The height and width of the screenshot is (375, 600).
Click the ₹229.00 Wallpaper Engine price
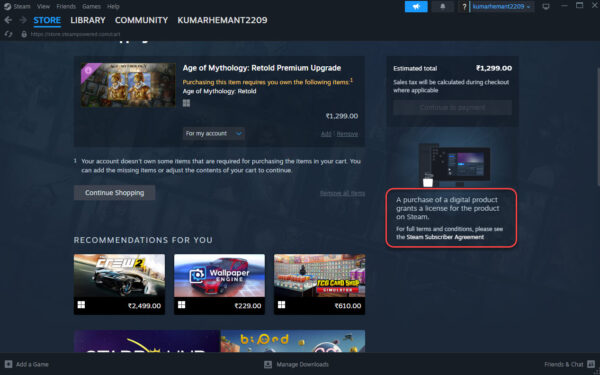248,306
